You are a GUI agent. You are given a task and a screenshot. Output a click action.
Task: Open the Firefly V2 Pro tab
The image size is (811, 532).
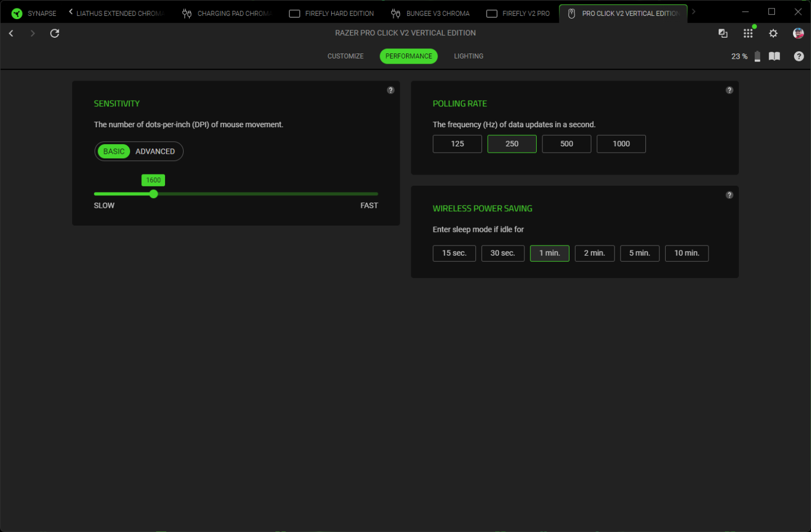pos(518,13)
